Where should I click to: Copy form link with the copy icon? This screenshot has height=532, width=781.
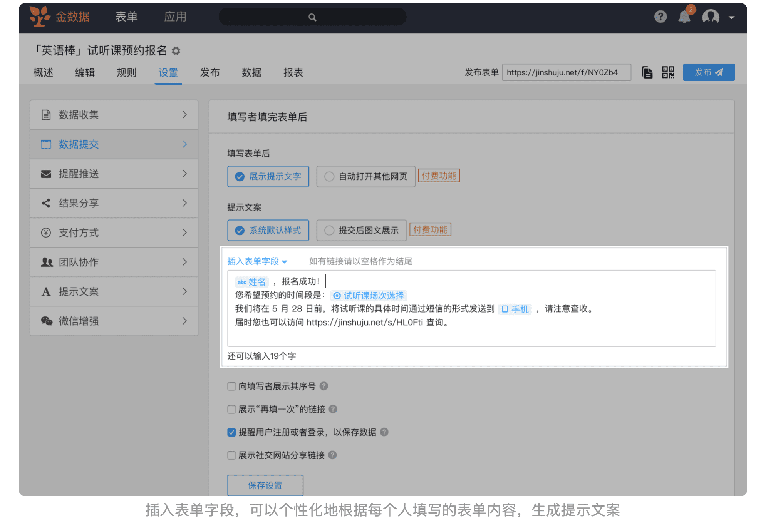click(647, 72)
